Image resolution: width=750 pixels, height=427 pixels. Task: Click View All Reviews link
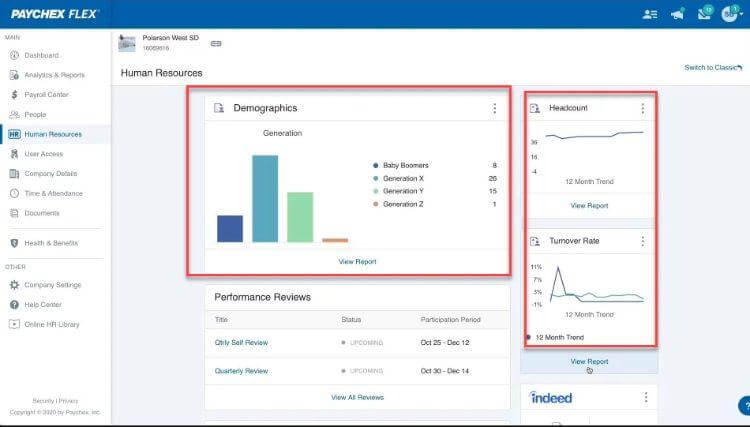coord(357,397)
